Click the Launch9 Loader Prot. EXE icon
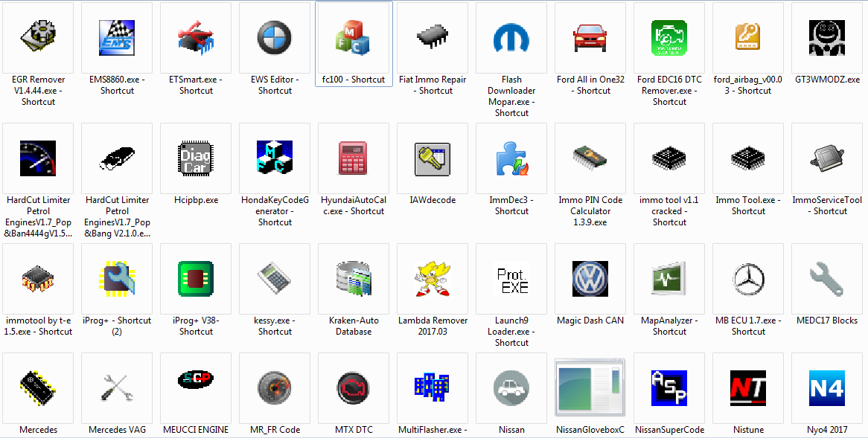 [x=511, y=278]
